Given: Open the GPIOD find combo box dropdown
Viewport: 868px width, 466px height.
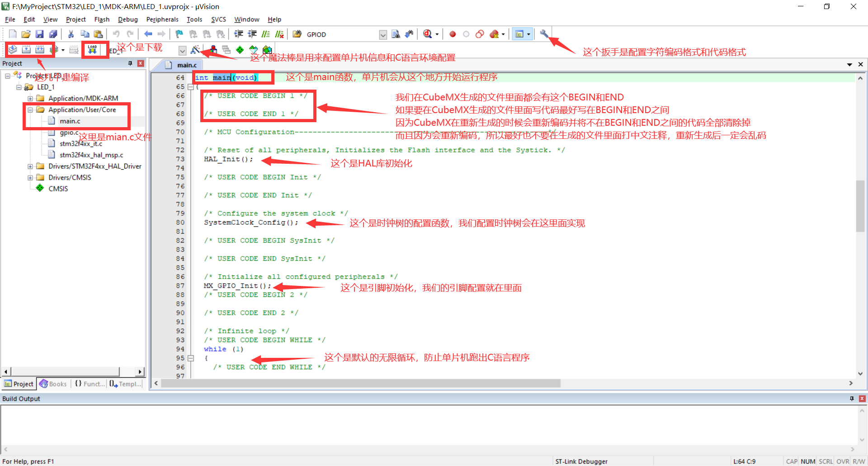Looking at the screenshot, I should 383,35.
